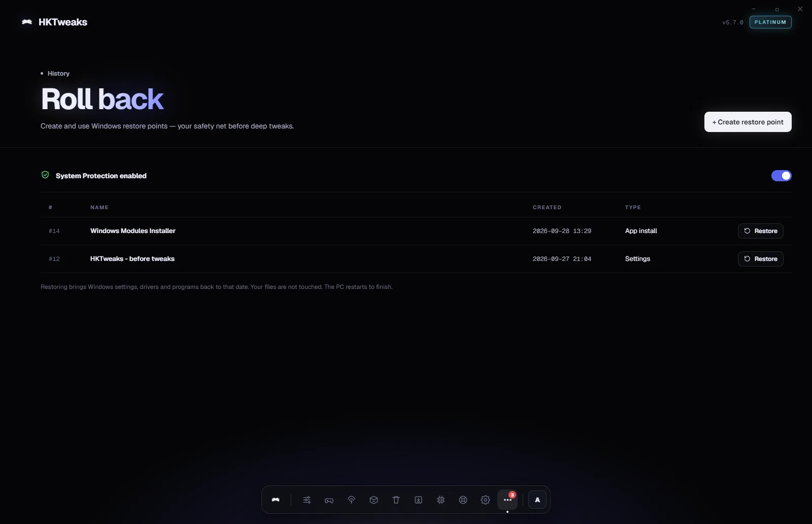Click the System Protection enabled label

[101, 176]
